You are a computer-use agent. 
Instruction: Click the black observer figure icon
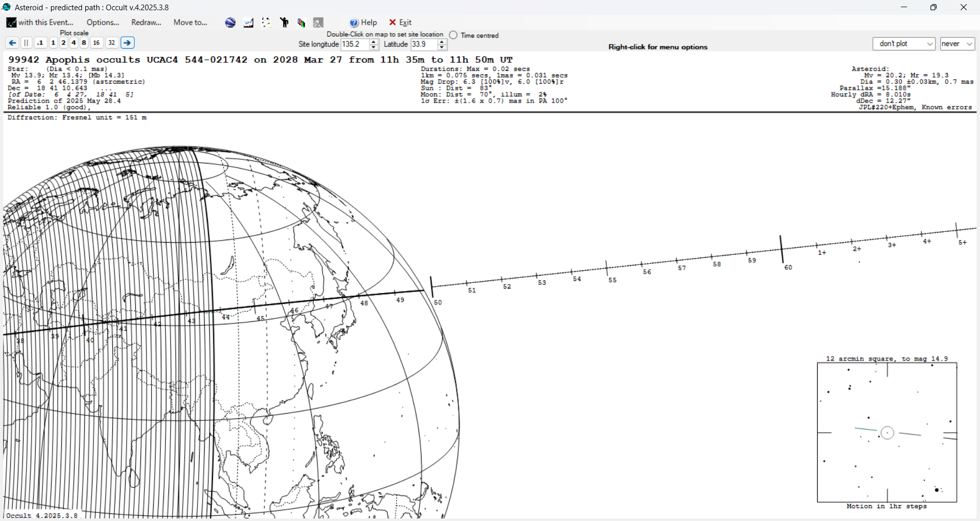284,22
